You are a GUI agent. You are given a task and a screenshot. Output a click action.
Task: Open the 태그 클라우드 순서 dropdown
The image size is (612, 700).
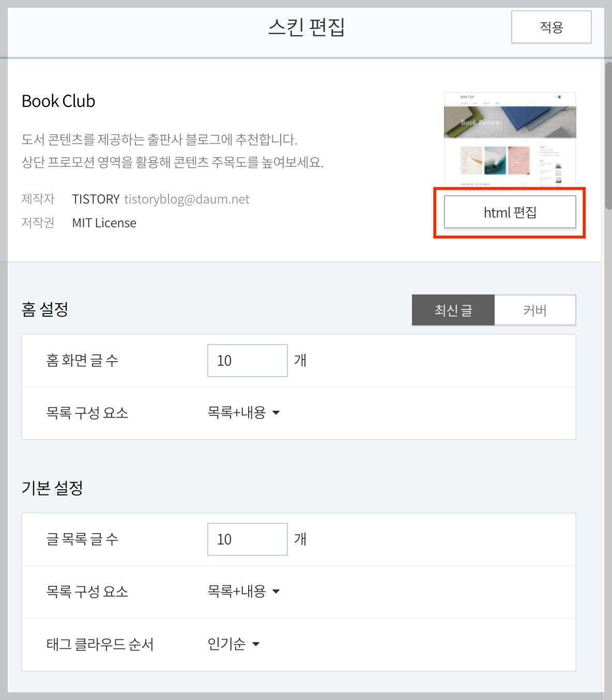(x=234, y=644)
